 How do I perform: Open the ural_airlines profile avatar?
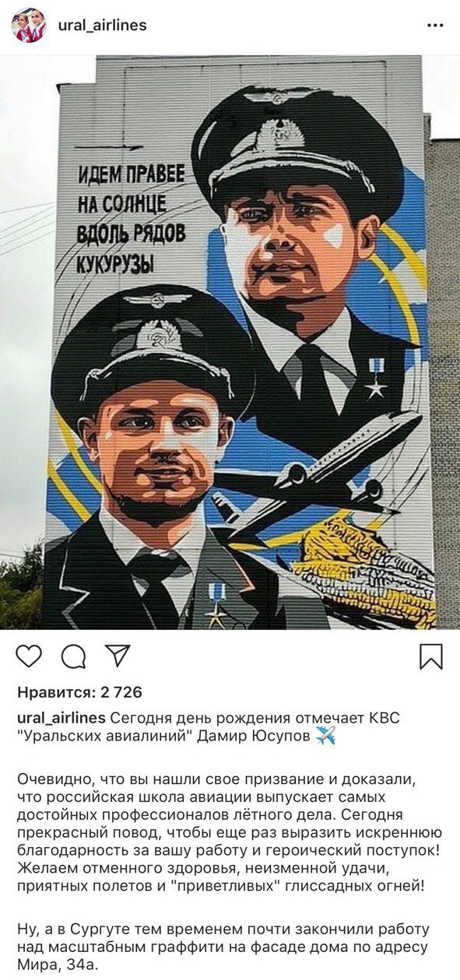pyautogui.click(x=29, y=26)
